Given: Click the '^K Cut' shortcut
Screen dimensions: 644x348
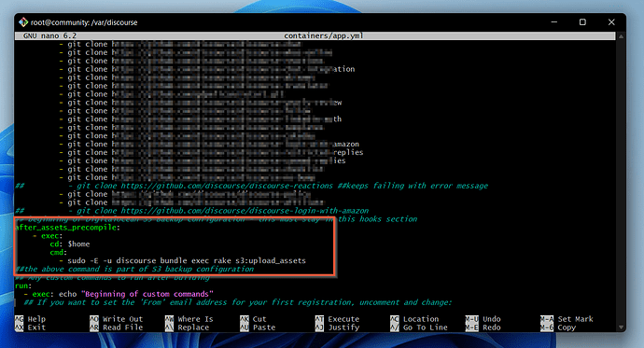Looking at the screenshot, I should (253, 319).
